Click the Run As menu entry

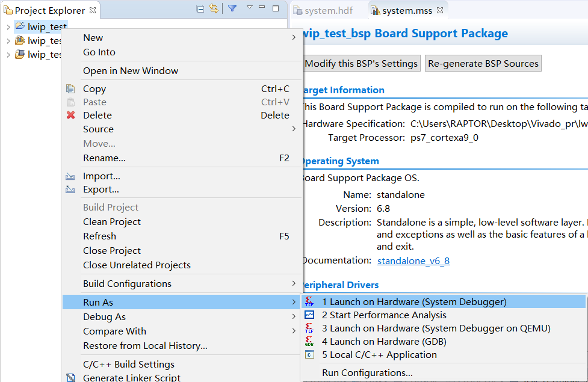pos(182,302)
